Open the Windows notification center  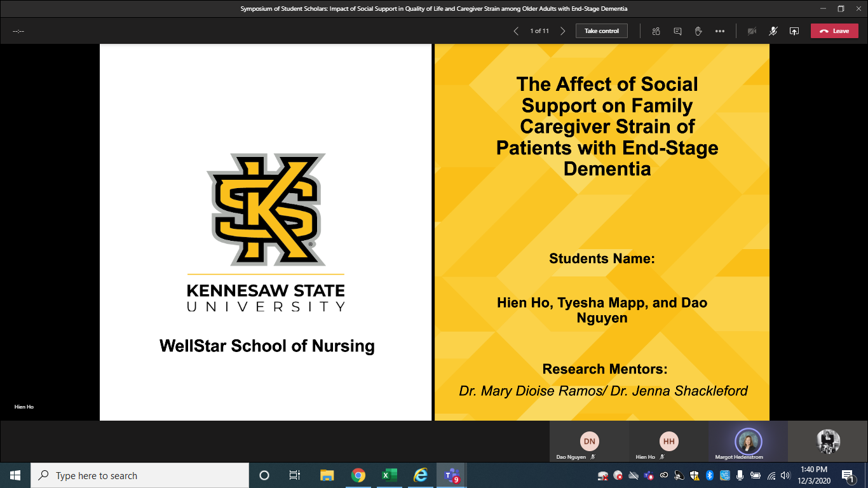pyautogui.click(x=848, y=475)
